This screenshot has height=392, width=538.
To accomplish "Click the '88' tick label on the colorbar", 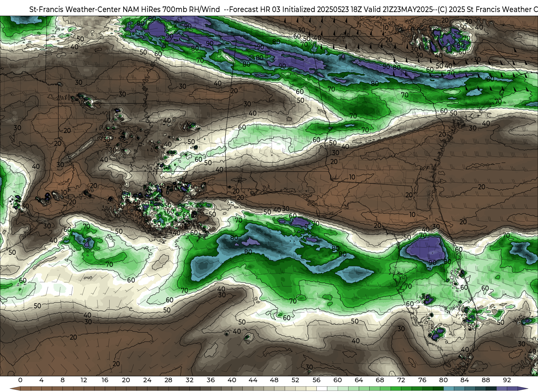I will coord(486,380).
